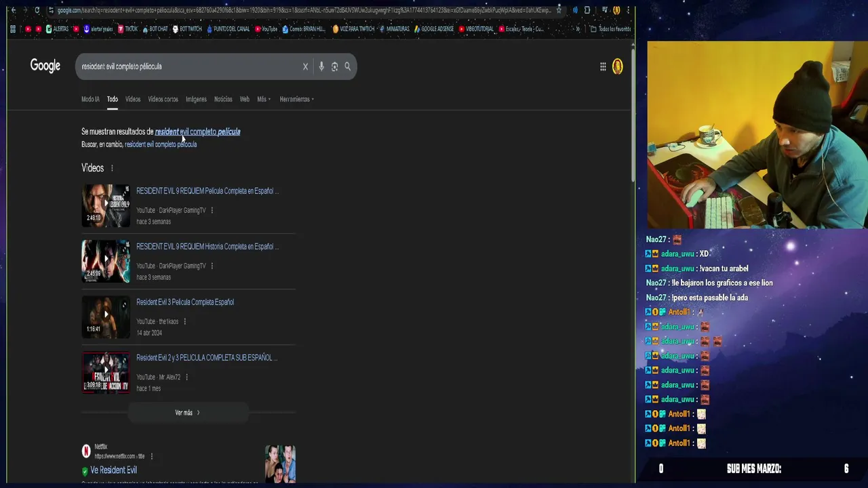
Task: Open RESIDENT EVIL 9 REQUIEM Historia Completa link
Action: tap(208, 247)
